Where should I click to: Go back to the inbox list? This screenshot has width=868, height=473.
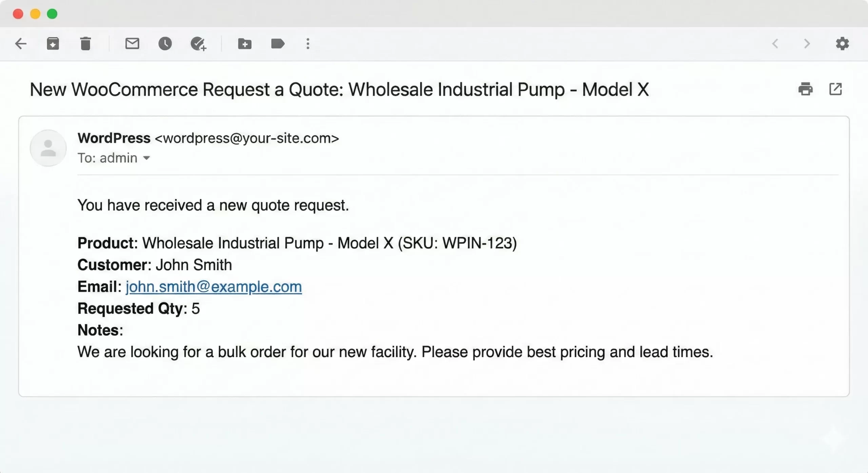(21, 44)
